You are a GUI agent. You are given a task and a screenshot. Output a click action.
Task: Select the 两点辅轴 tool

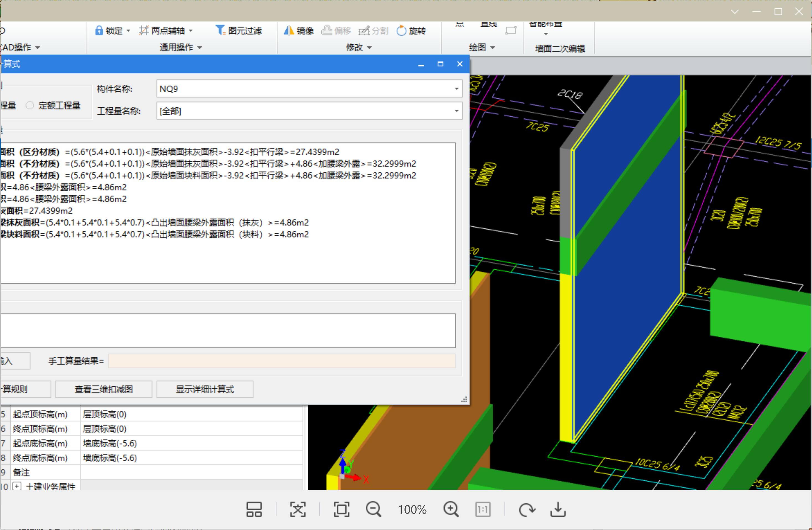pos(162,31)
